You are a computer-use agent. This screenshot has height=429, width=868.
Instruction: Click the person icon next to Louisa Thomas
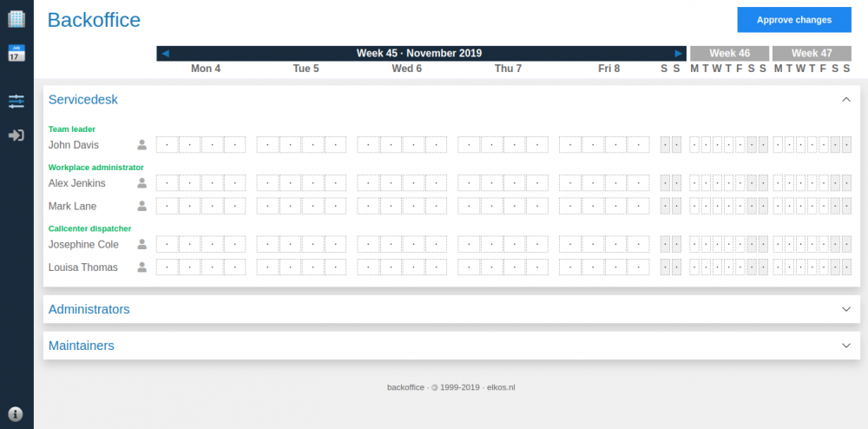(x=141, y=267)
